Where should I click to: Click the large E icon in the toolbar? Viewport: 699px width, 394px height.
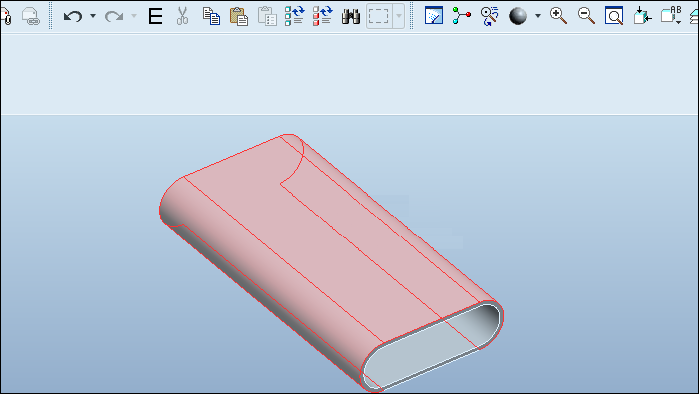click(x=155, y=16)
